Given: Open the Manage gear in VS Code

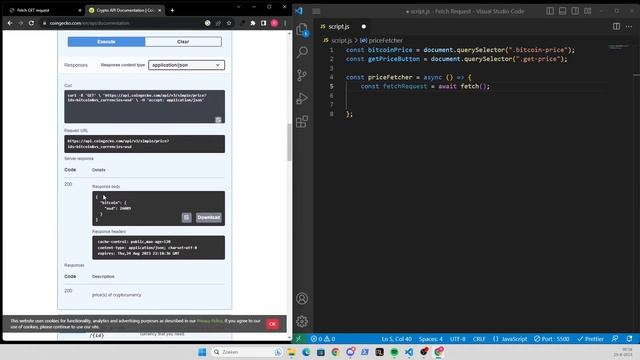Looking at the screenshot, I should tap(302, 321).
